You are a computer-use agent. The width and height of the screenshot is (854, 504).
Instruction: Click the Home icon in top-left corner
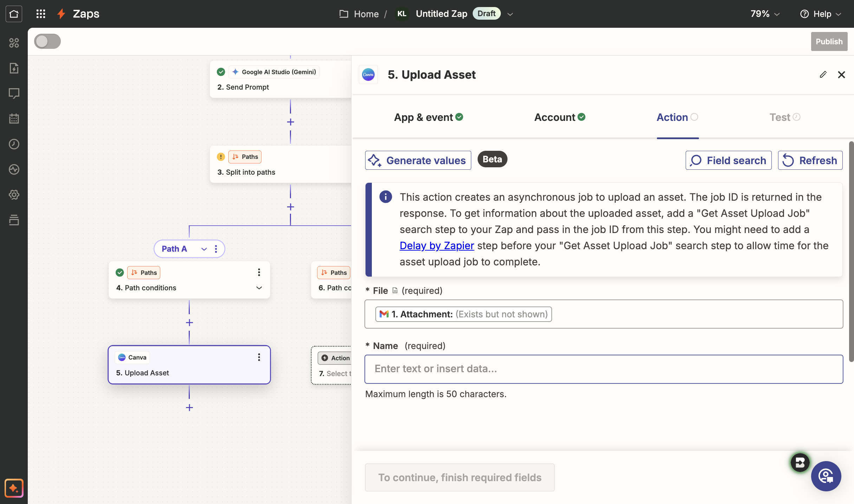tap(14, 14)
